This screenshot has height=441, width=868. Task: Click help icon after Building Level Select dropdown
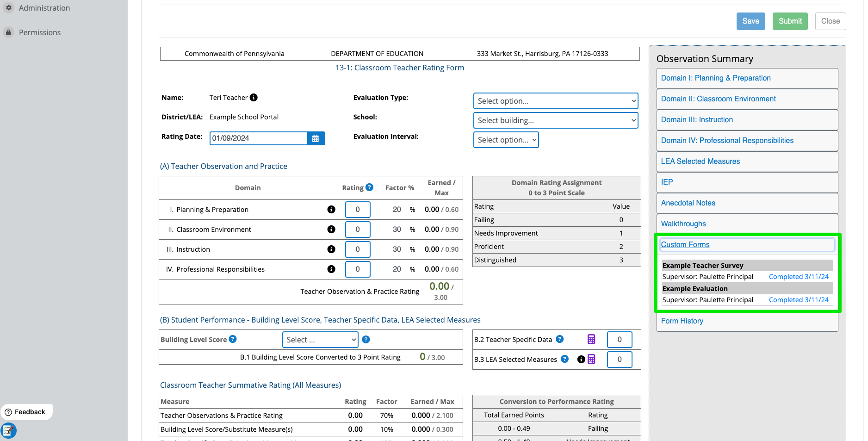point(366,340)
